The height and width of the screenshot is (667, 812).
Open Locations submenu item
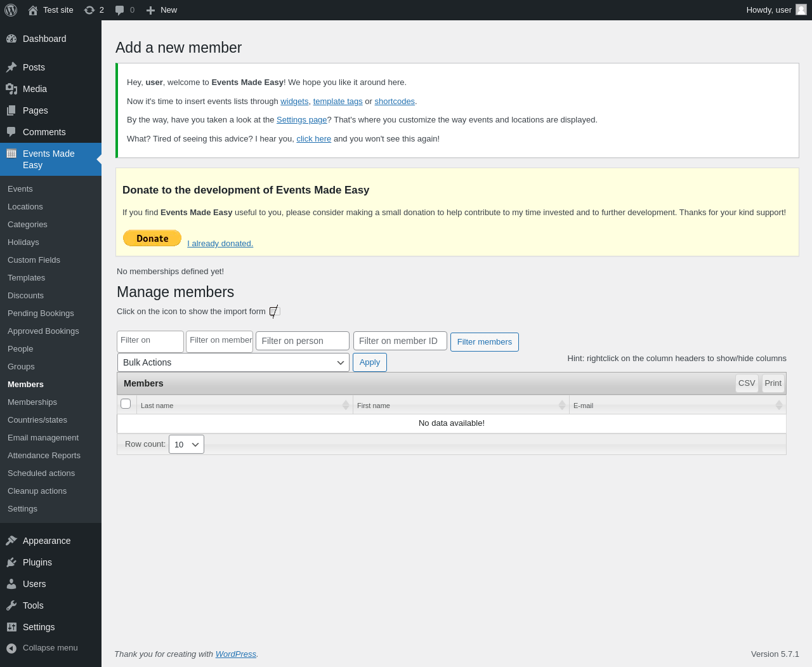(25, 207)
